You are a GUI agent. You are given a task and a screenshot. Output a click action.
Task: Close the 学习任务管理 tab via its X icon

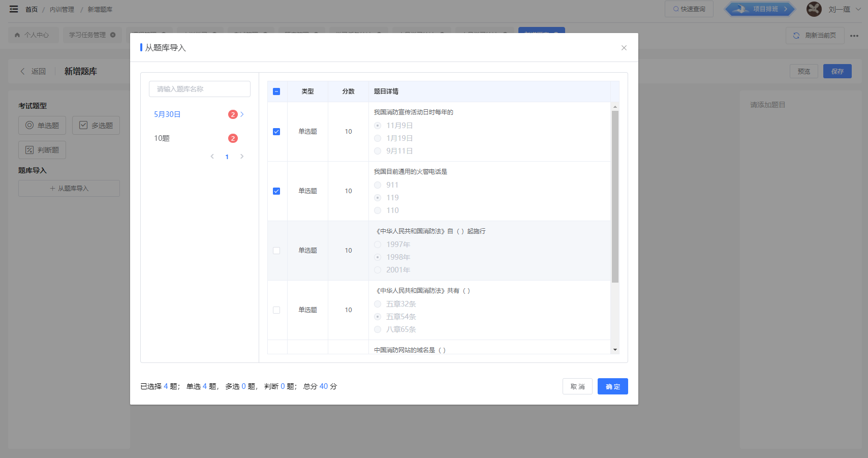point(113,35)
